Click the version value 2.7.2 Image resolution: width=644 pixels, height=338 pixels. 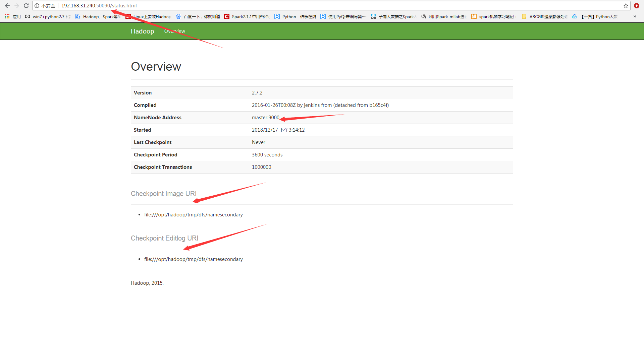(x=257, y=93)
